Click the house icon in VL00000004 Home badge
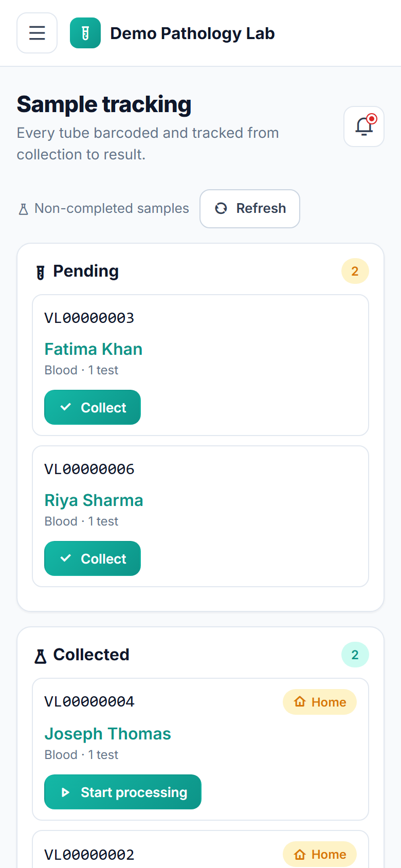The width and height of the screenshot is (401, 868). (x=300, y=701)
